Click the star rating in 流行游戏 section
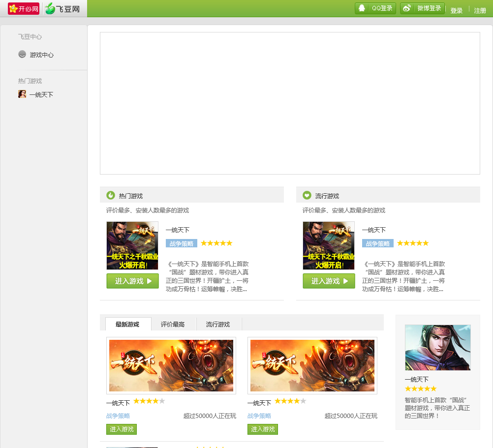This screenshot has width=493, height=448. [413, 243]
